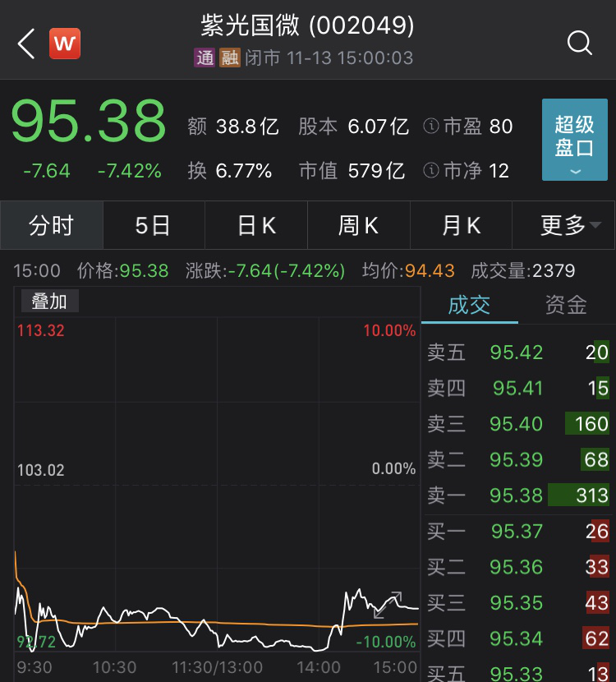Screen dimensions: 616x682
Task: Tap the 额 38.8亿 turnover value
Action: coord(233,127)
